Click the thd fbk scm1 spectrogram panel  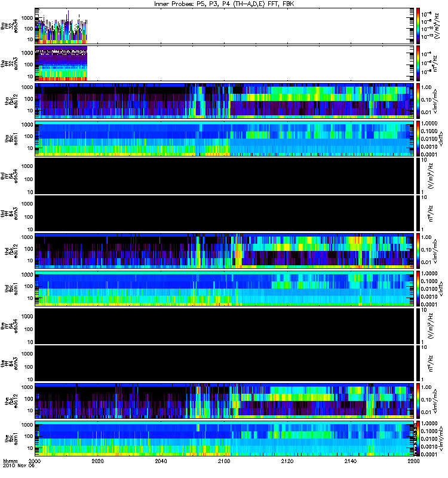(x=224, y=289)
